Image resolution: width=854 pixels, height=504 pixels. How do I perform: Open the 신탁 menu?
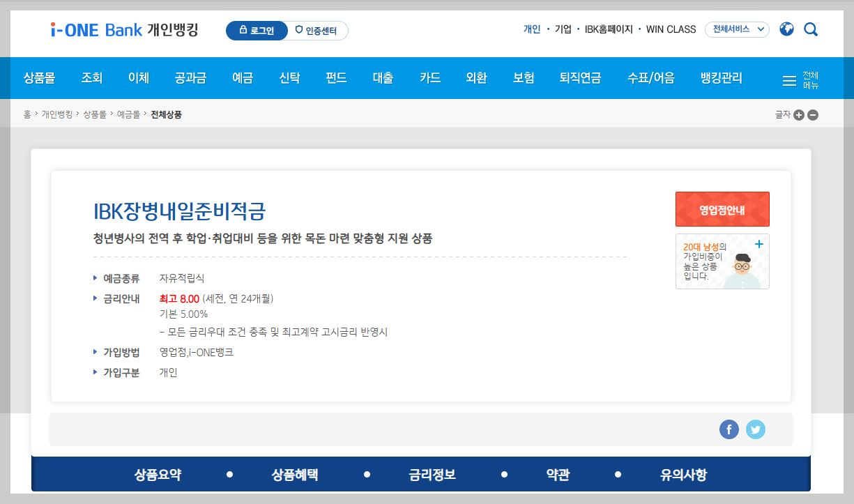(x=289, y=78)
